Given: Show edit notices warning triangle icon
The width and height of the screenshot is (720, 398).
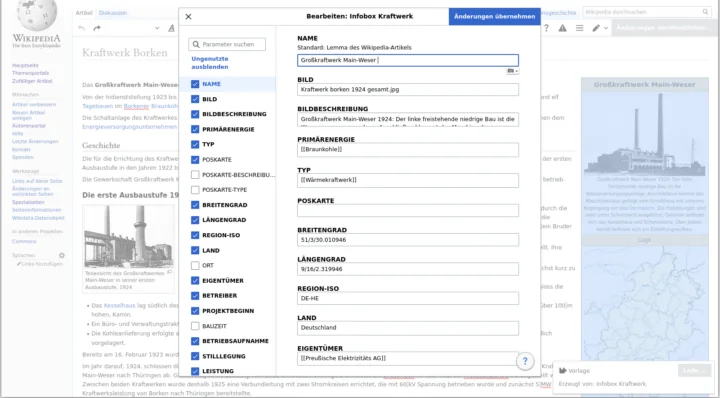Looking at the screenshot, I should pos(562,28).
